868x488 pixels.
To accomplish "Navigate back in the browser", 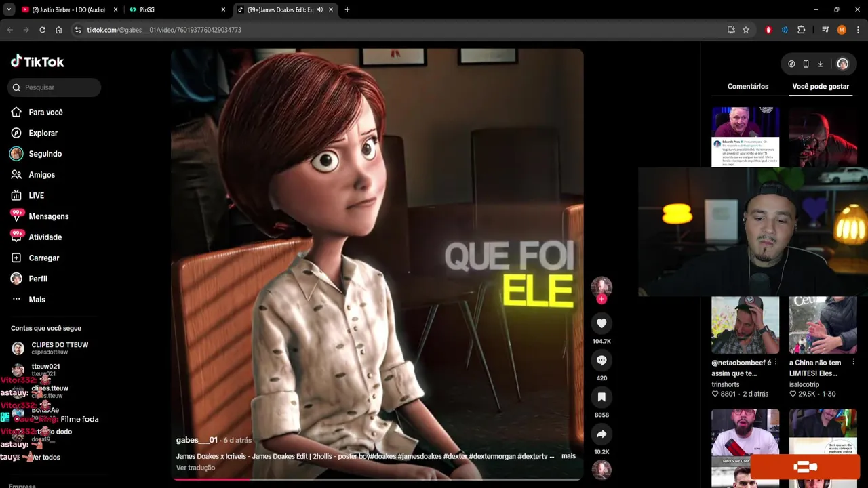I will click(x=9, y=30).
